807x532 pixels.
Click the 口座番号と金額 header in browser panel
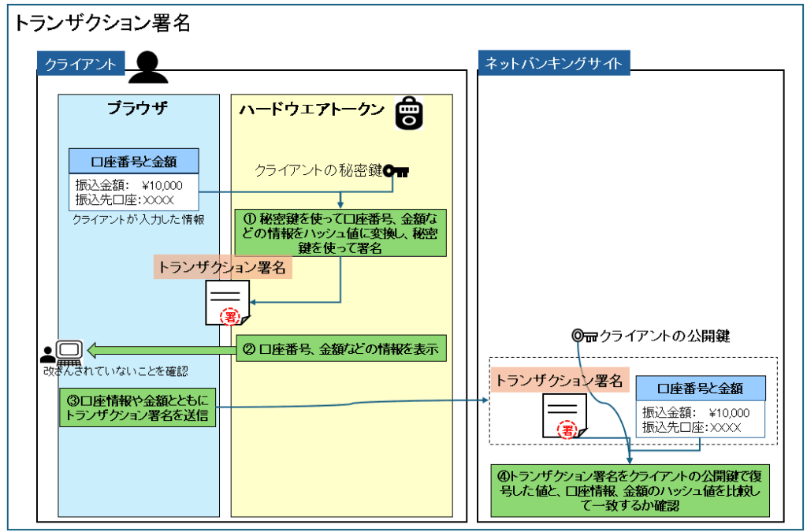[133, 162]
